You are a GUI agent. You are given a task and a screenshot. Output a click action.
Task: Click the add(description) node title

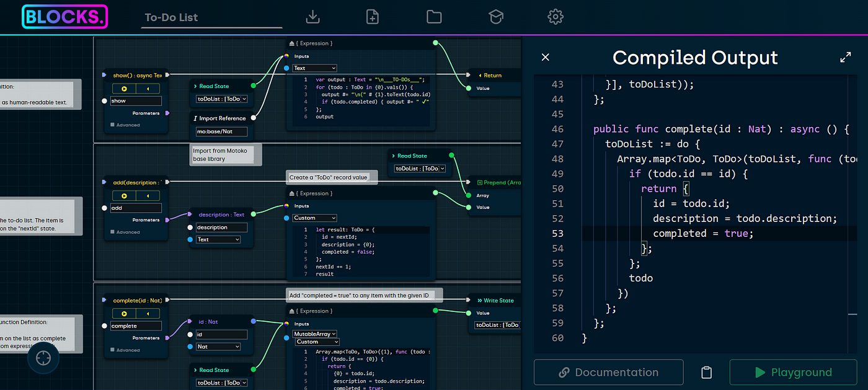(138, 182)
